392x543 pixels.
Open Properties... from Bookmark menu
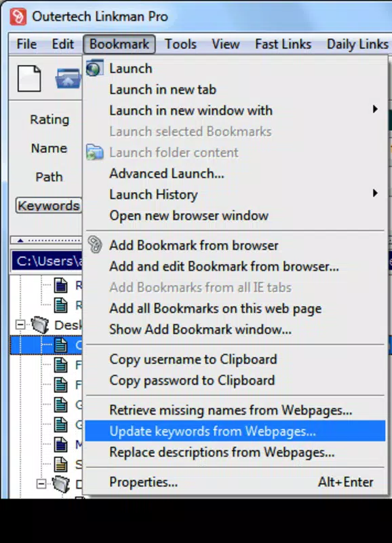coord(235,482)
